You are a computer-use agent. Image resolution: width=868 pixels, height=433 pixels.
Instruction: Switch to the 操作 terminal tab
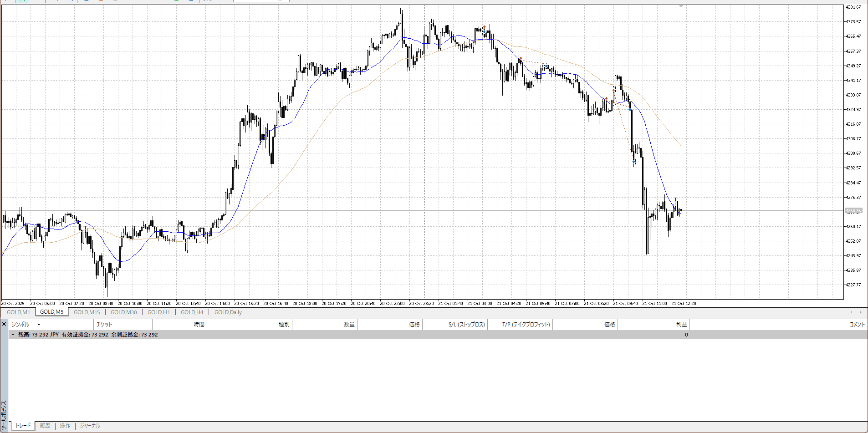click(65, 426)
